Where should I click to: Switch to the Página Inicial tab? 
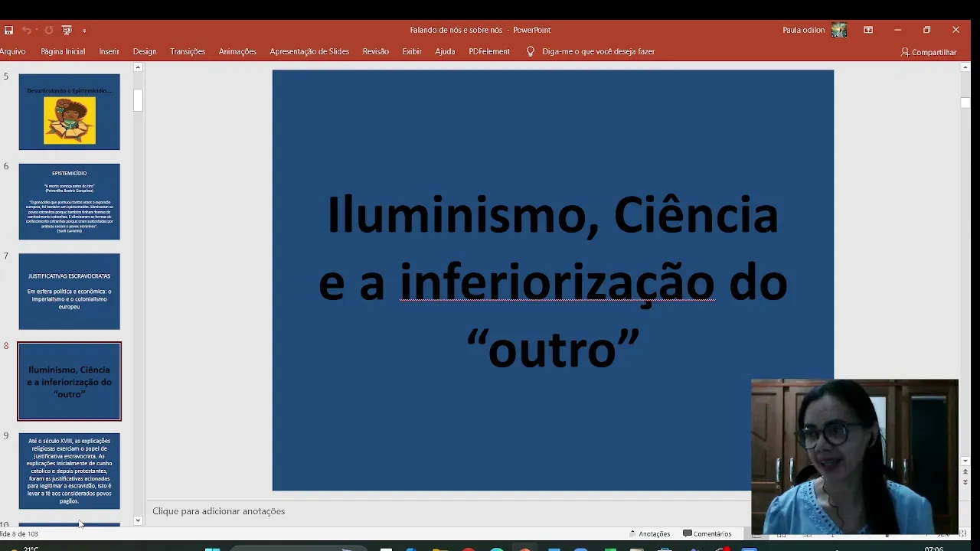click(63, 51)
